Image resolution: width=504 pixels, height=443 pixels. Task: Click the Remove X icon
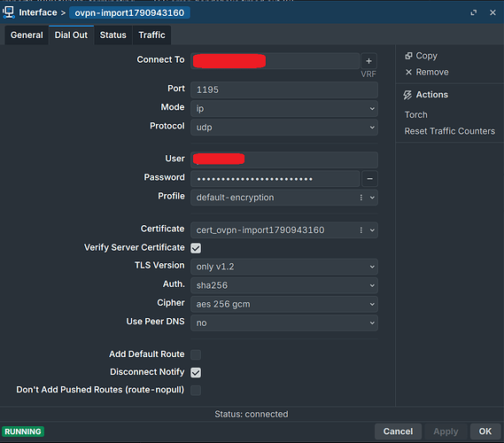(408, 72)
